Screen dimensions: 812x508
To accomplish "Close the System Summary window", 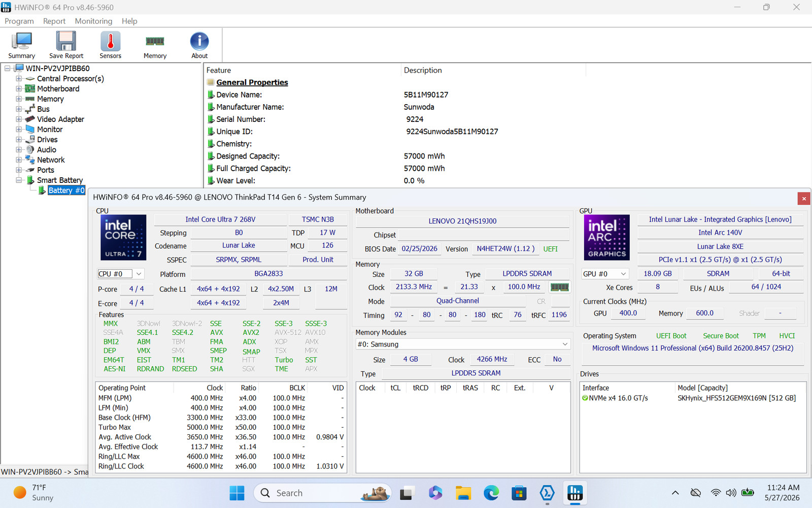I will [x=804, y=199].
